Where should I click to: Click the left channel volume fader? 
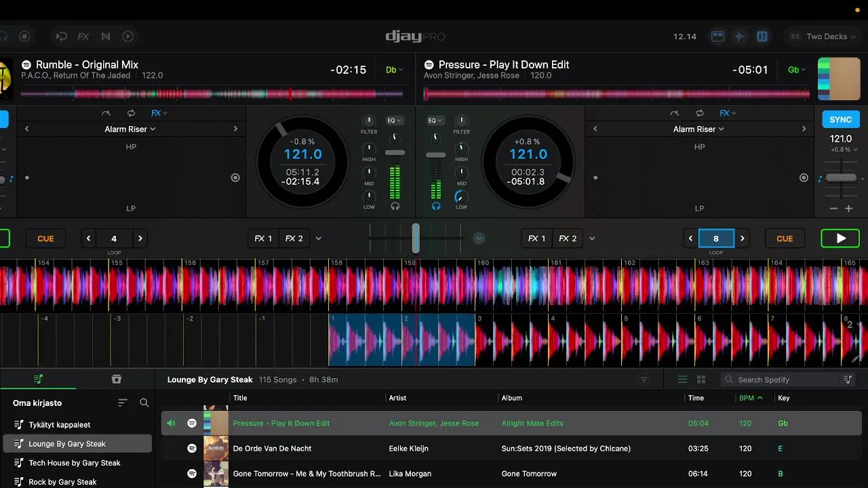[x=395, y=153]
